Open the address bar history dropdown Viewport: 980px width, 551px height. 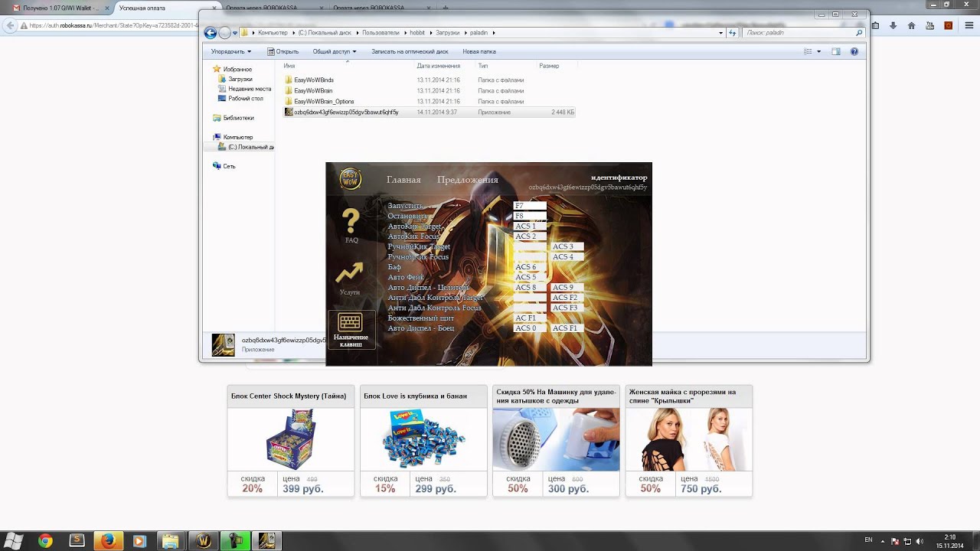click(720, 33)
